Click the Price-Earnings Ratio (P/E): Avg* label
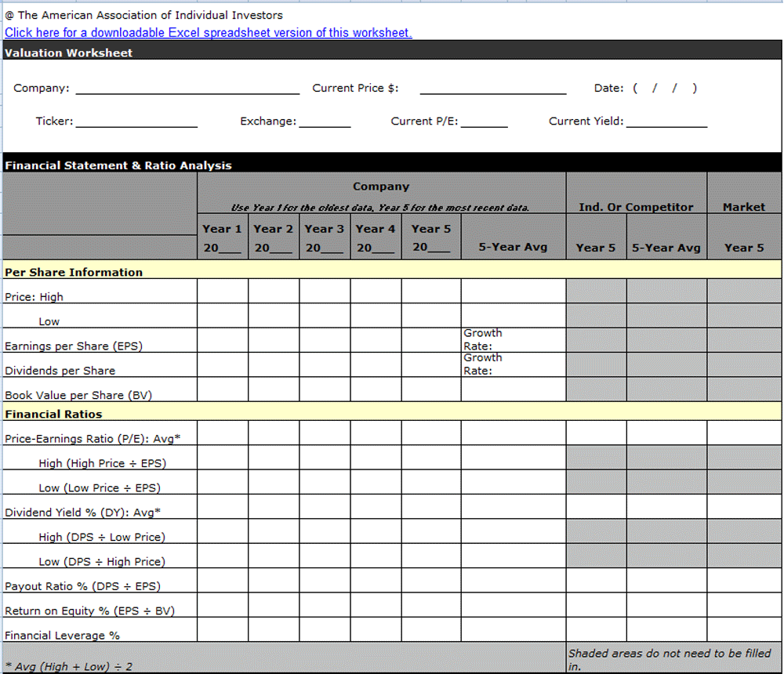 click(93, 439)
